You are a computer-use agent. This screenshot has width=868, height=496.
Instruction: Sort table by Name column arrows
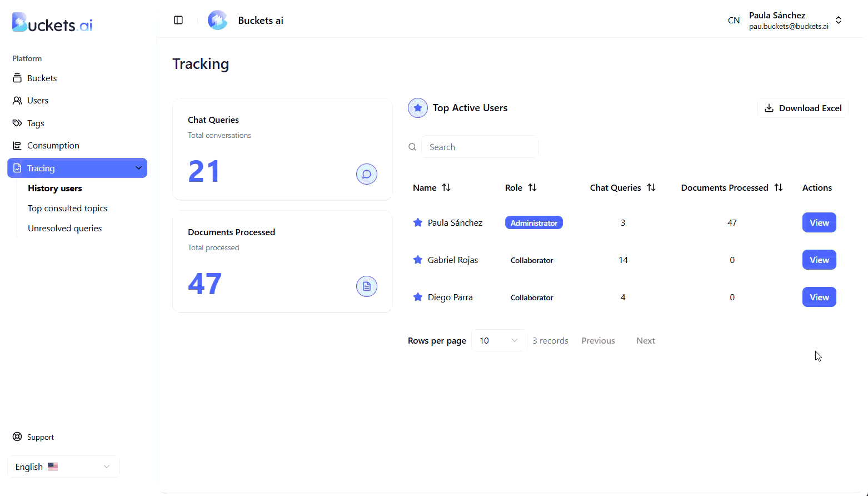446,187
